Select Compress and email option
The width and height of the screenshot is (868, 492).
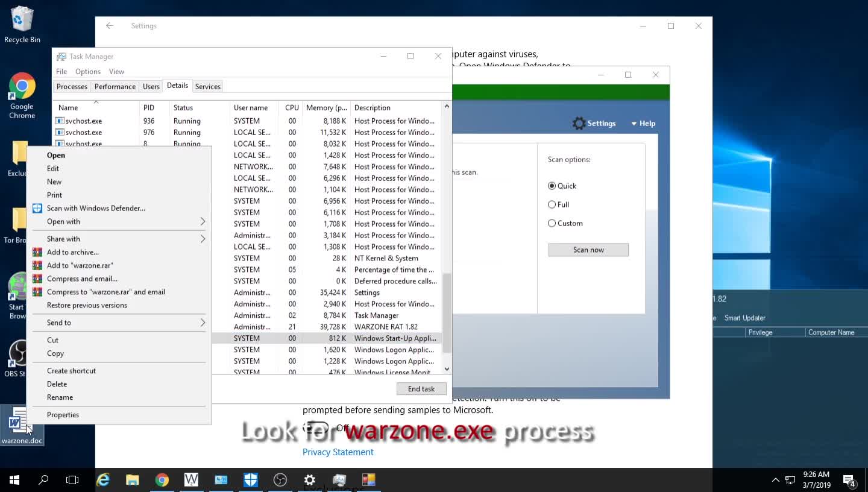click(119, 279)
